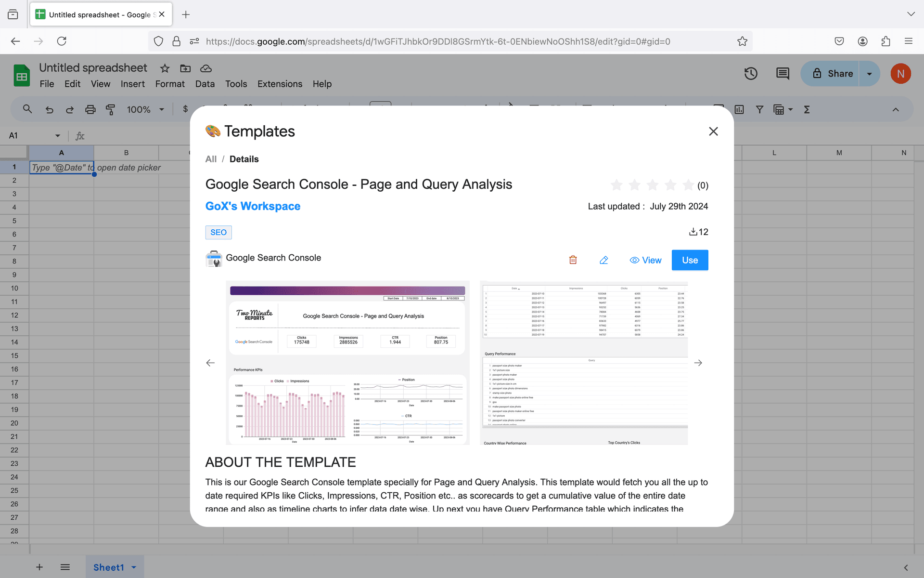Open browser extensions puzzle icon
The image size is (924, 578).
click(885, 41)
